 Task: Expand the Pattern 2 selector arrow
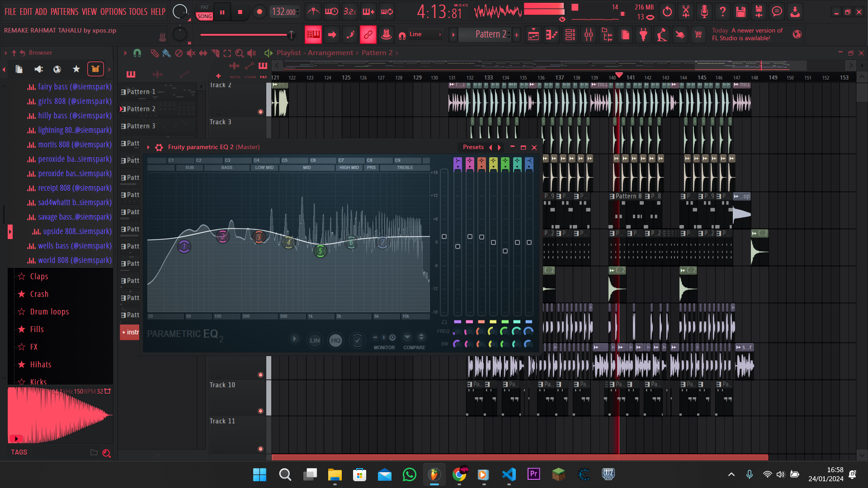click(453, 35)
